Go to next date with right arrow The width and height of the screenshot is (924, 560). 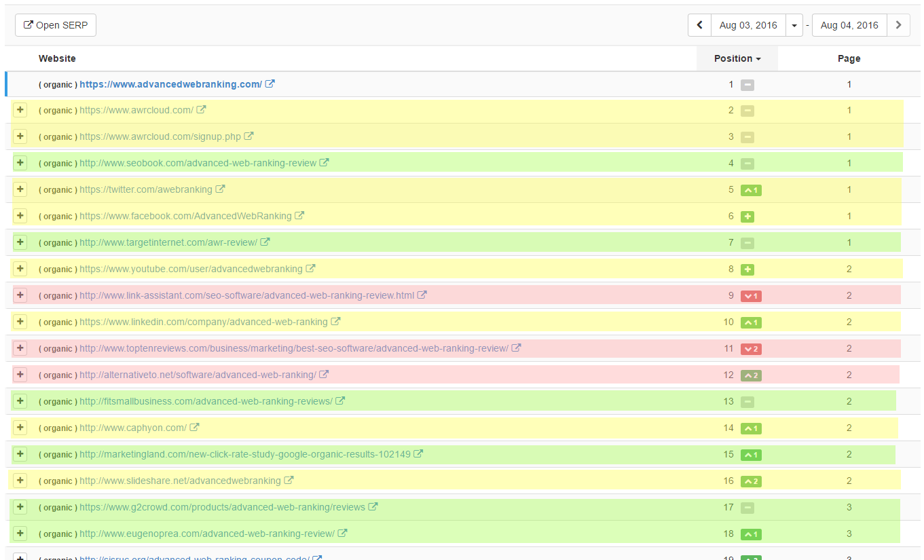point(898,25)
